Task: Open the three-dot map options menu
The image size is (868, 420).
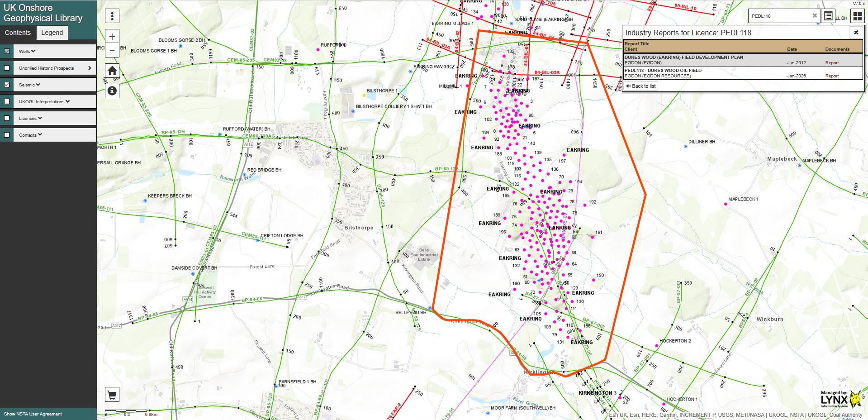Action: 112,16
